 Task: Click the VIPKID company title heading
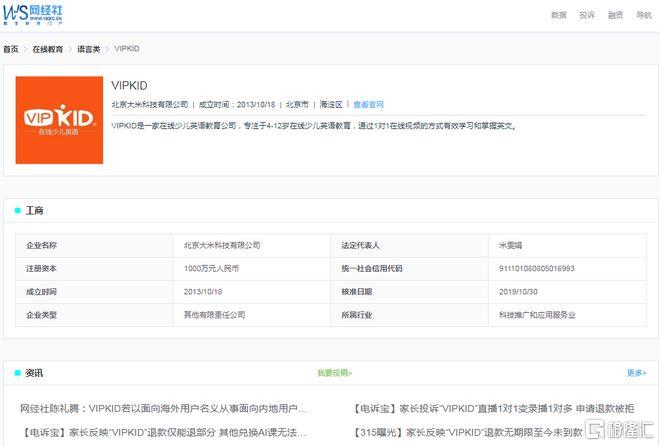click(x=129, y=85)
